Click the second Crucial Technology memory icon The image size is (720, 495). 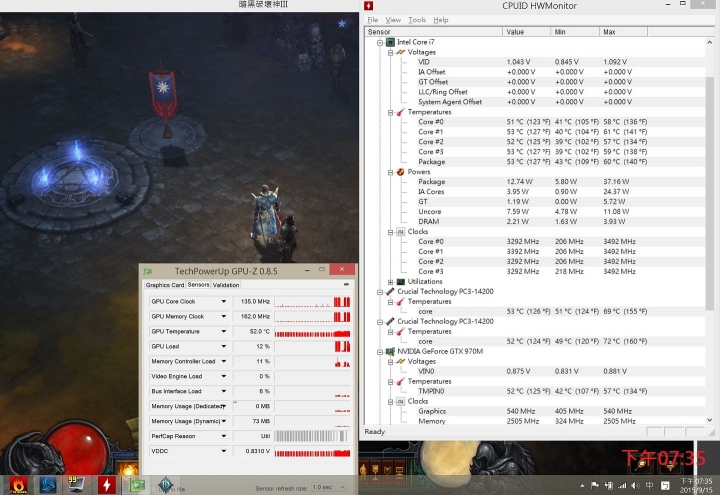[x=390, y=321]
